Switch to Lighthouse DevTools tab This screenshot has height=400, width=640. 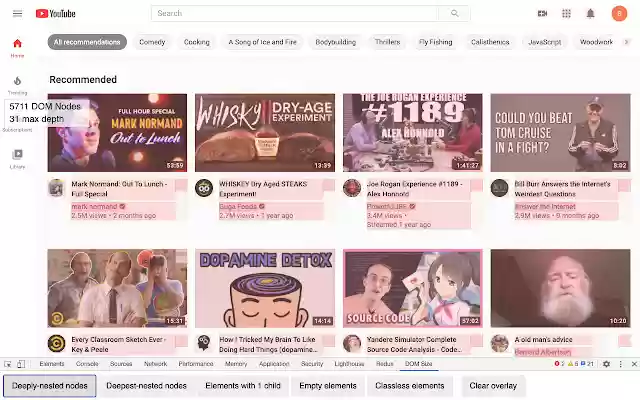[x=349, y=364]
